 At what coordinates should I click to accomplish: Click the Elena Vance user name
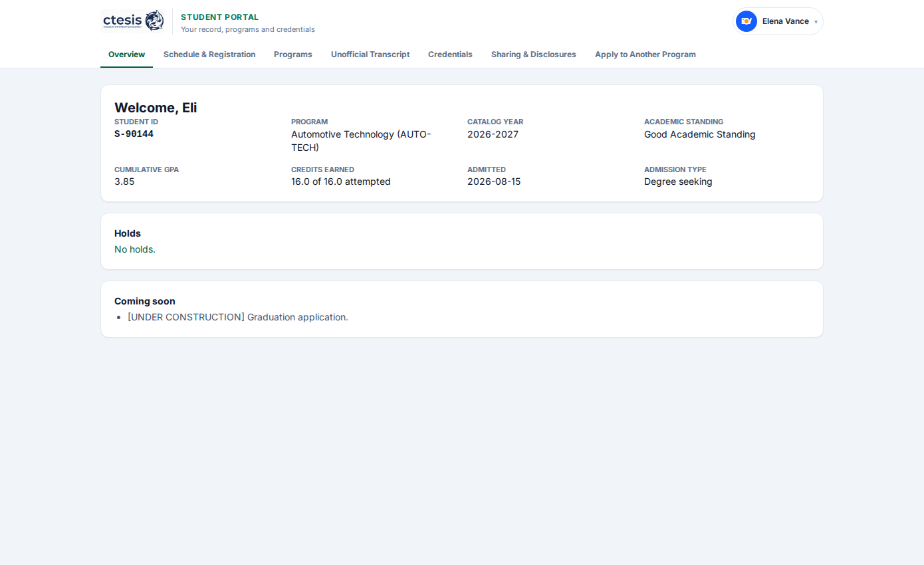(x=786, y=21)
